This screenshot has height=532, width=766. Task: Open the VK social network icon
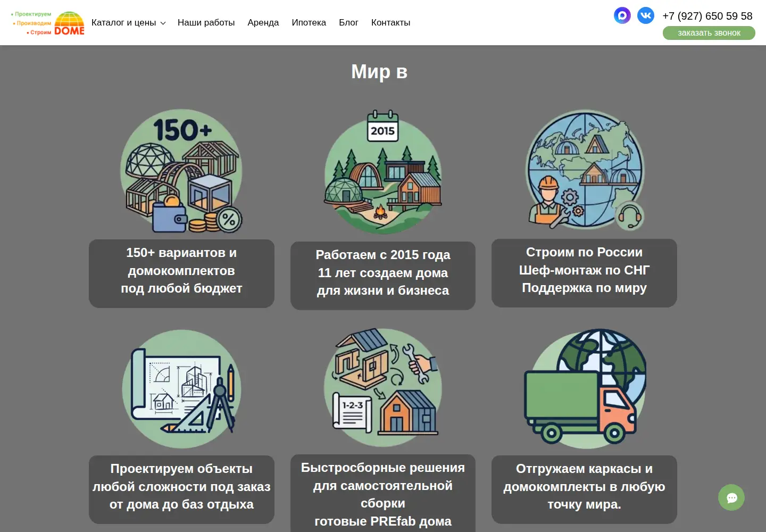click(x=646, y=15)
